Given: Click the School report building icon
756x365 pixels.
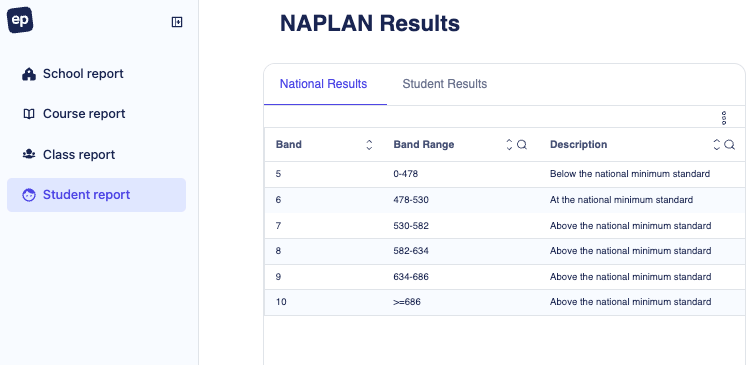Looking at the screenshot, I should tap(29, 74).
